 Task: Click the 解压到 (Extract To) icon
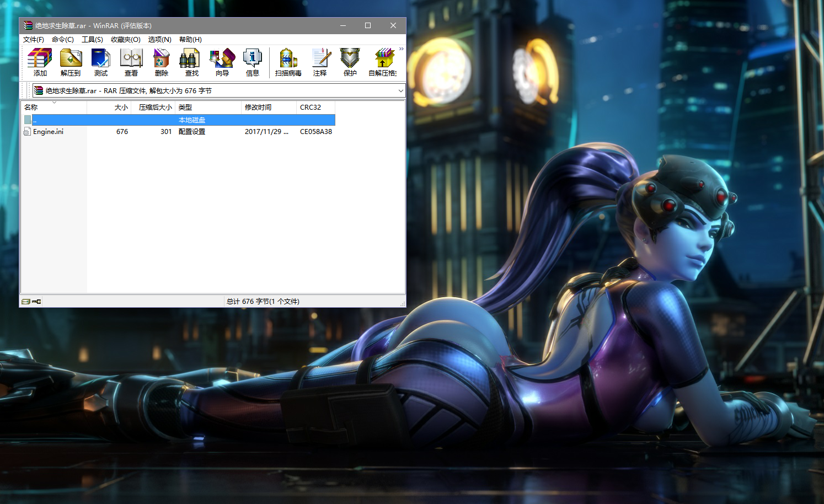pyautogui.click(x=71, y=62)
